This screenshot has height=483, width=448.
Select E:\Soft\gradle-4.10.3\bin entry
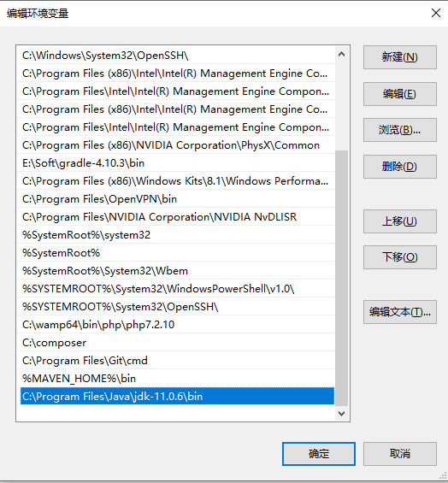[x=175, y=163]
